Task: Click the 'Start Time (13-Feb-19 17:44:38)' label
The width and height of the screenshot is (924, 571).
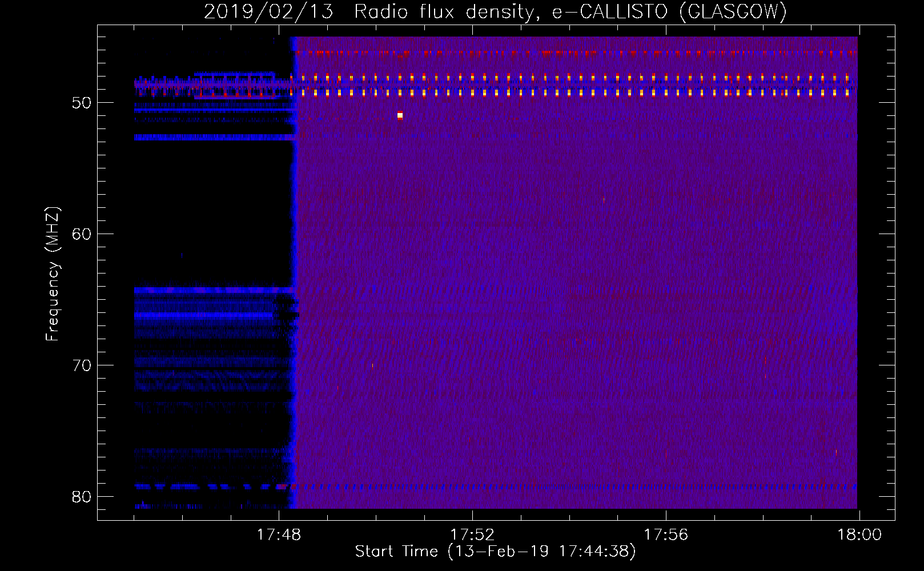Action: coord(495,552)
